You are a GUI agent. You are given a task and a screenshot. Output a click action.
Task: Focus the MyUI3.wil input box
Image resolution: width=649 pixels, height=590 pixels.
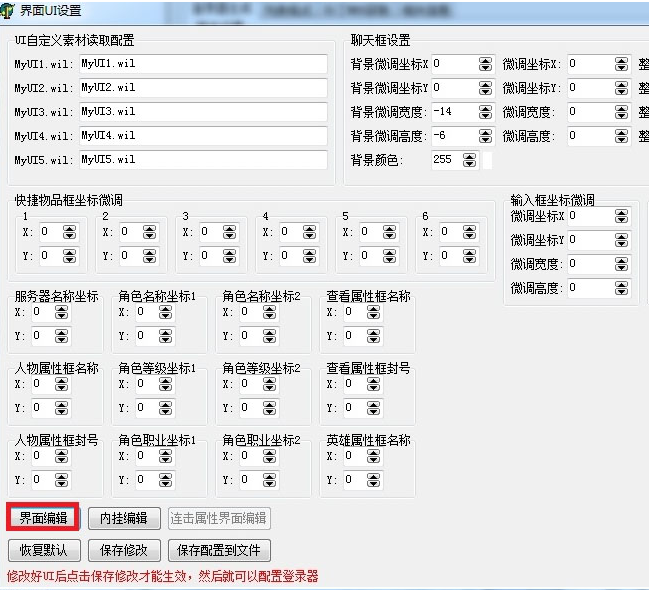coord(202,112)
